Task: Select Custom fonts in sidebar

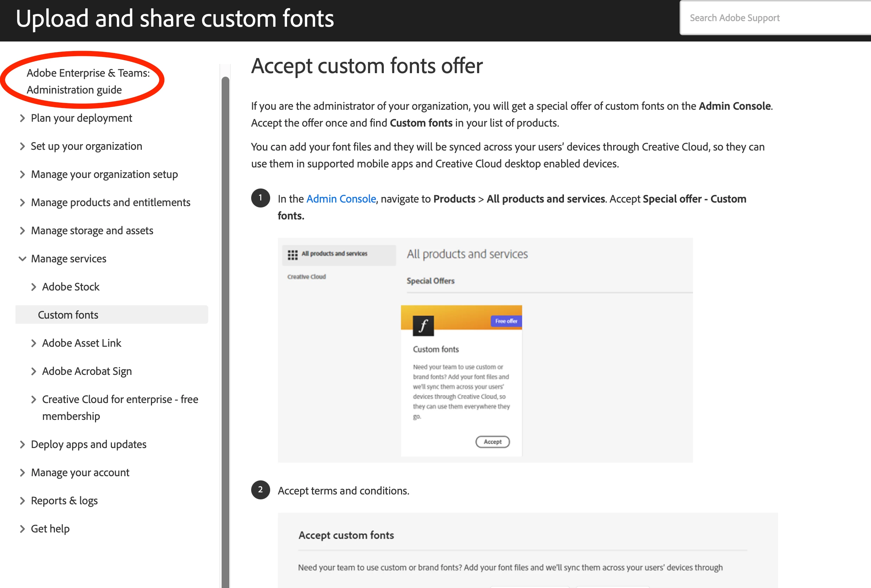Action: [68, 315]
